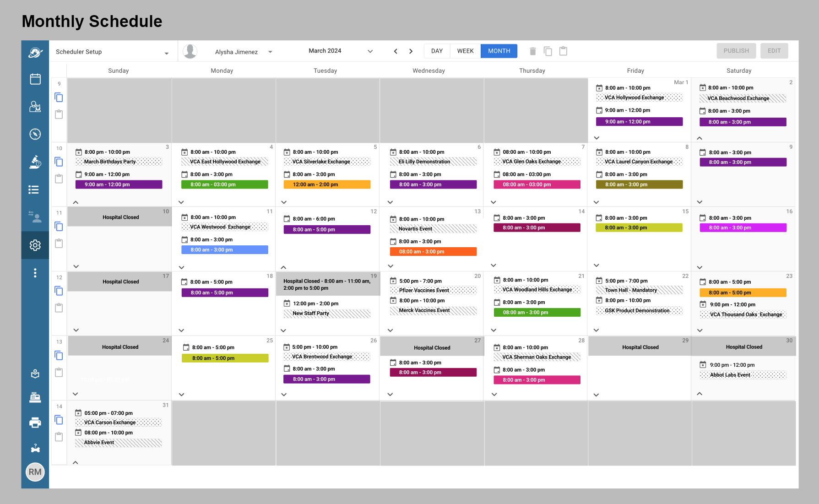
Task: Open the staff management sidebar icon
Action: tap(35, 107)
